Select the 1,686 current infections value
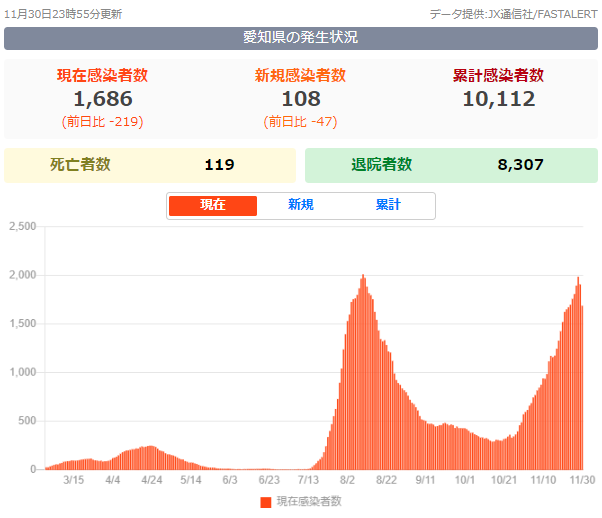602x518 pixels. (103, 99)
